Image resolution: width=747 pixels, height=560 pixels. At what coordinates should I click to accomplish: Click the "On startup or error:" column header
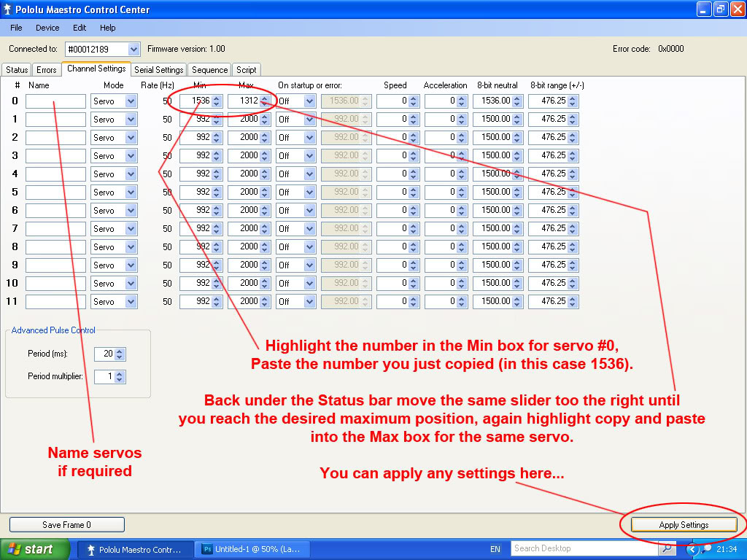309,86
